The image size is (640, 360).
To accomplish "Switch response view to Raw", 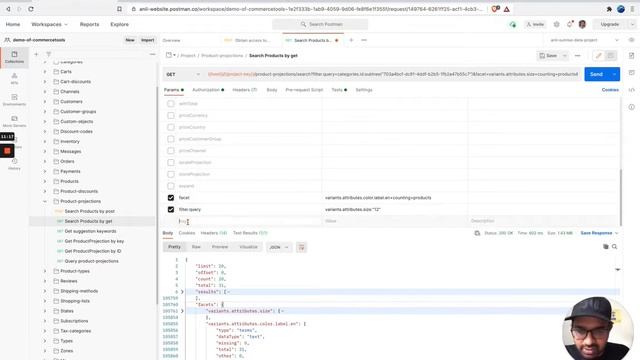I will point(196,247).
